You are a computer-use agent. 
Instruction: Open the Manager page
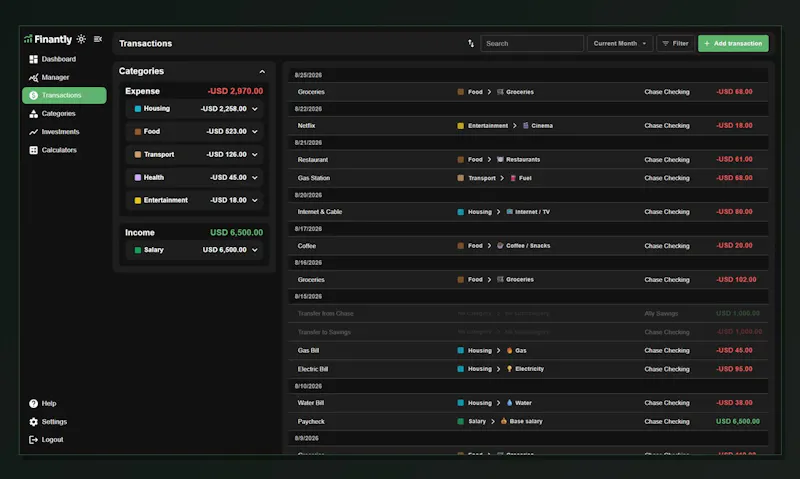click(55, 78)
